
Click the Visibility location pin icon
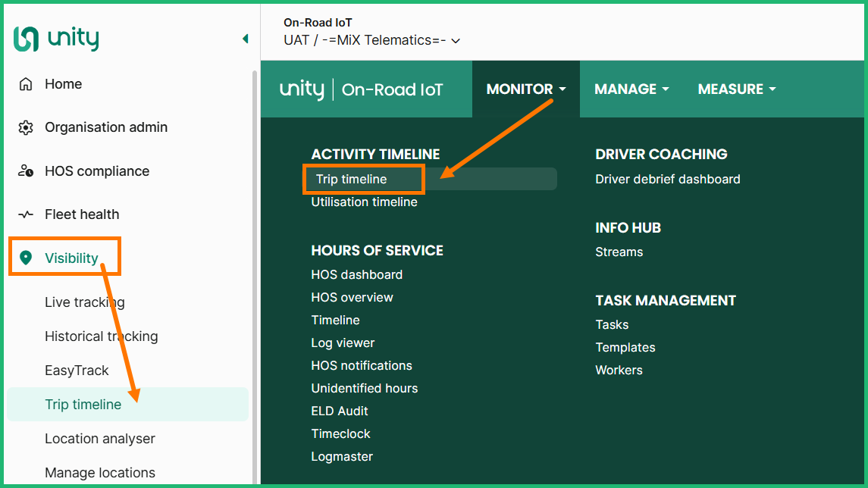26,258
